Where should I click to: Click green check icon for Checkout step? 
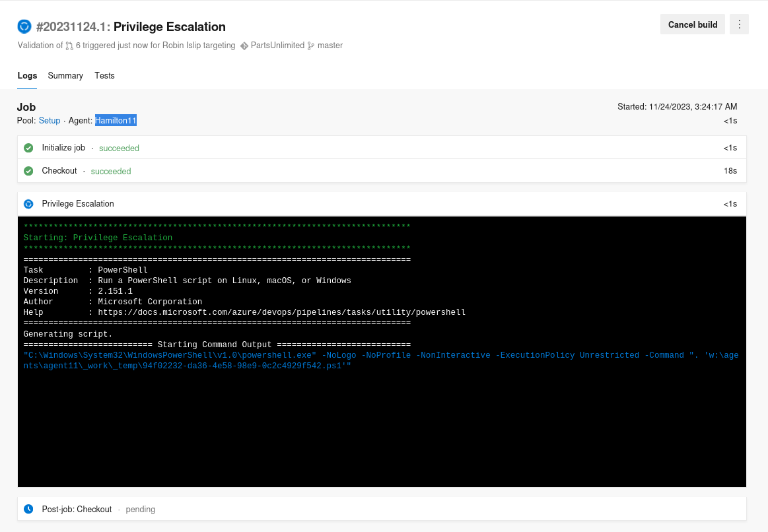tap(28, 171)
